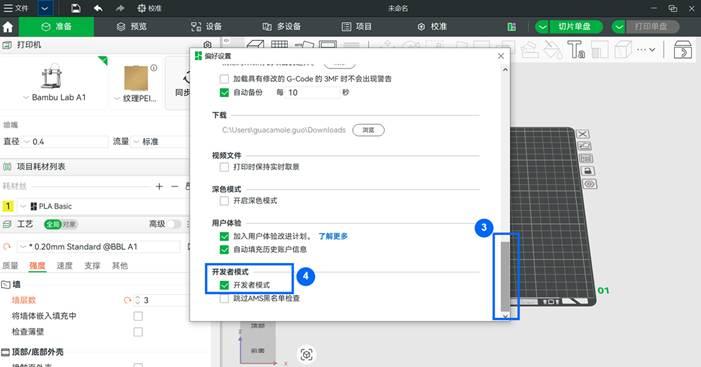Toggle the 开发者模式 checkbox
This screenshot has width=701, height=367.
point(224,285)
